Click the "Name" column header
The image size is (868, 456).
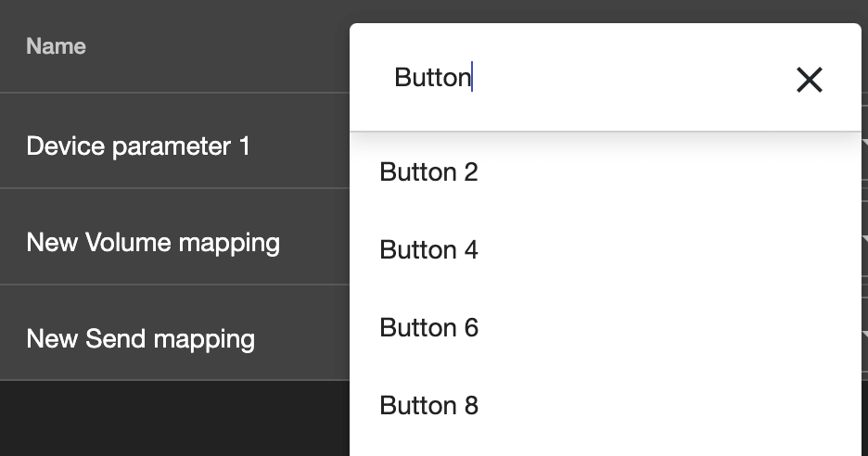[x=56, y=46]
